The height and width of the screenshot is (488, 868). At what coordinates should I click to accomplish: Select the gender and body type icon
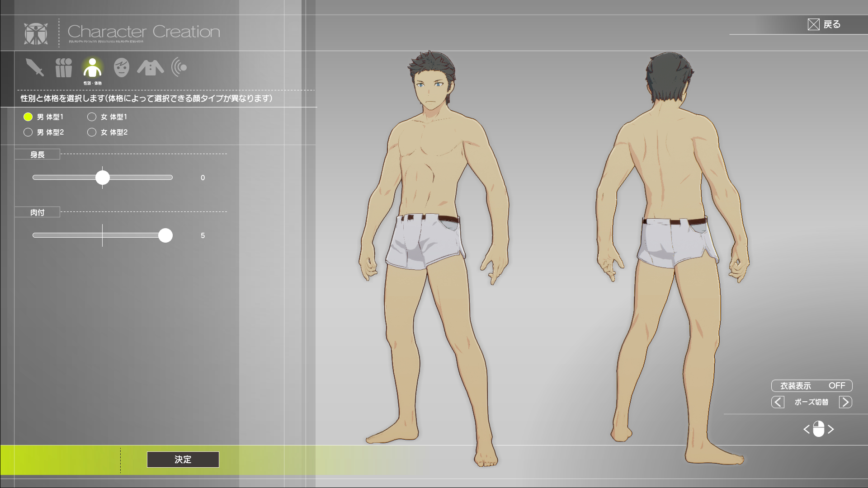pyautogui.click(x=92, y=68)
